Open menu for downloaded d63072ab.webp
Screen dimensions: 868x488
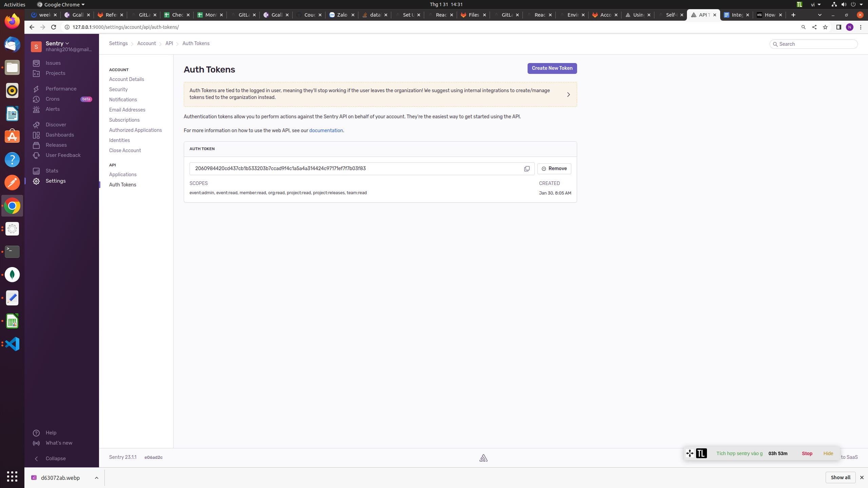(x=97, y=478)
